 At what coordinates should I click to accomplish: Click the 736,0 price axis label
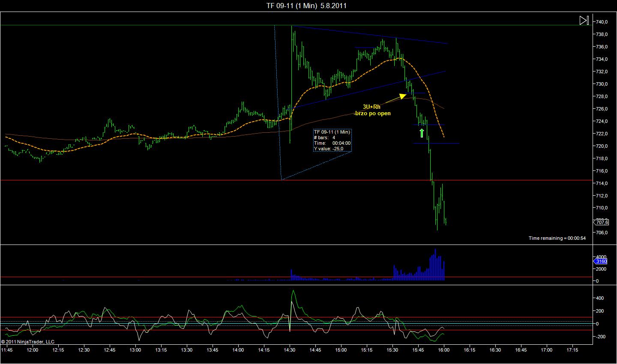pyautogui.click(x=602, y=47)
